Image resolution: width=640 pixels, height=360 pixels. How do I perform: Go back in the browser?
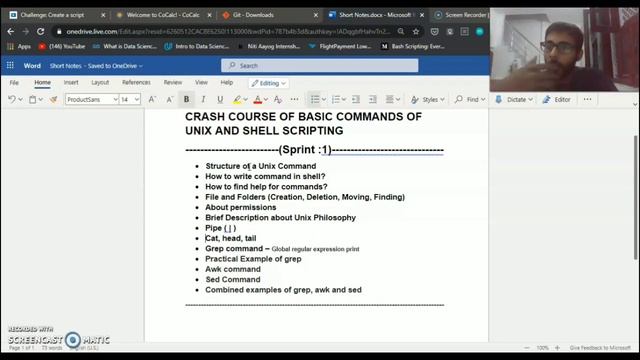pyautogui.click(x=11, y=31)
